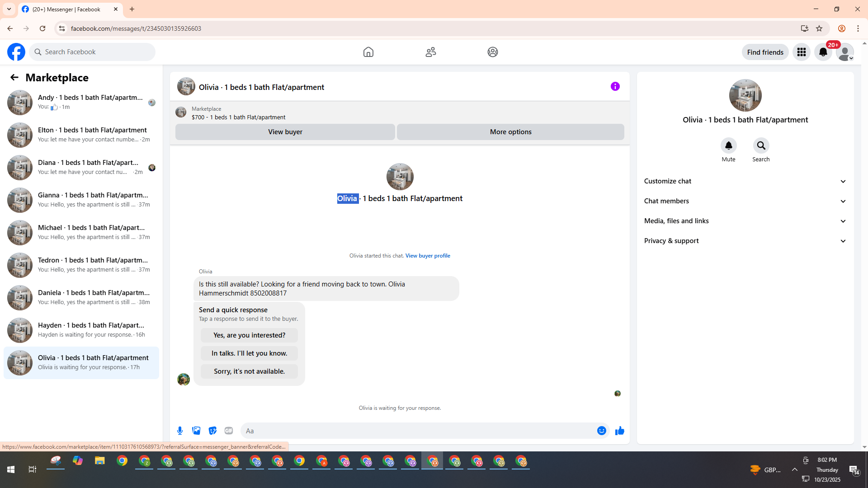Mute the Olivia conversation
The width and height of the screenshot is (868, 488).
click(728, 145)
